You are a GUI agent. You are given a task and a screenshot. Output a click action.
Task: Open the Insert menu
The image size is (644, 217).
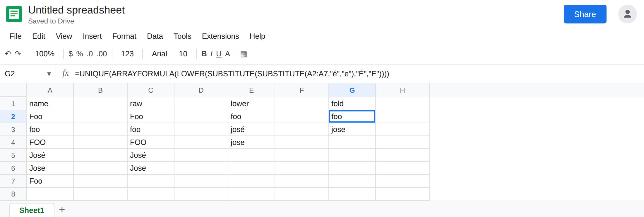coord(92,36)
